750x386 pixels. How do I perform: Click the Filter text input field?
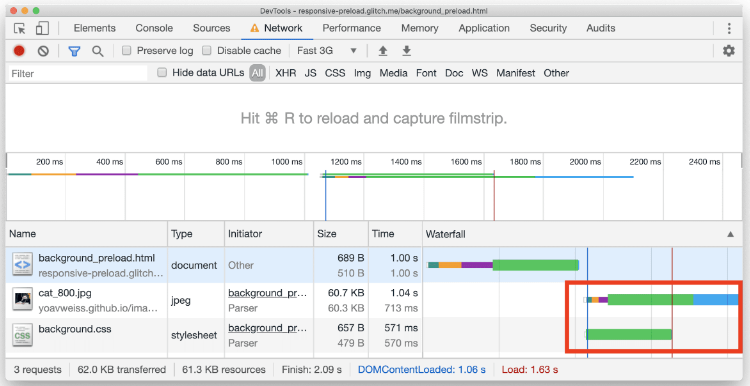pos(78,73)
